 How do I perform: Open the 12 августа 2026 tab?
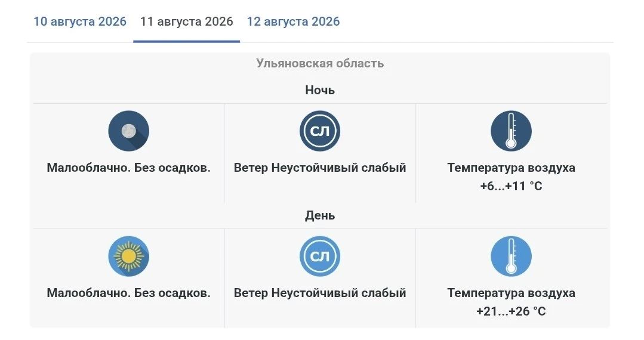[293, 21]
